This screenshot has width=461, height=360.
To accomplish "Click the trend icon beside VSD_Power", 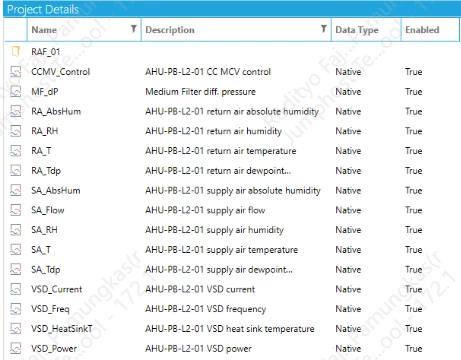I will point(16,348).
